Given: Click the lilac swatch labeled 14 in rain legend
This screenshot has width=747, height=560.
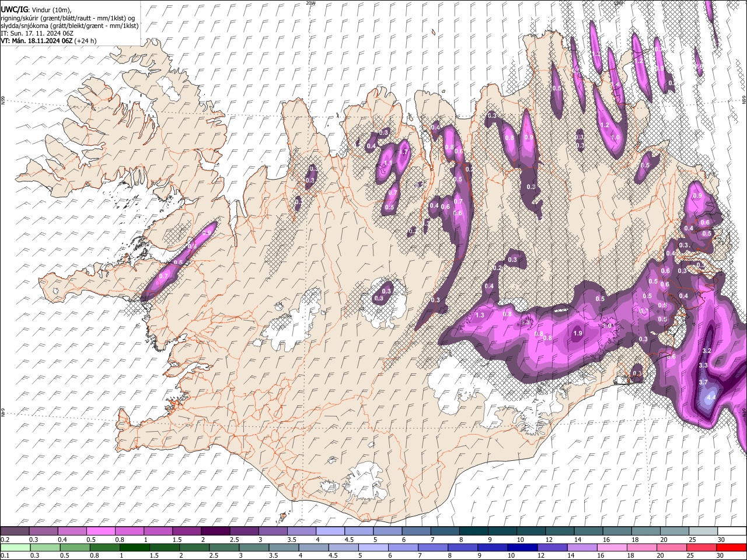Looking at the screenshot, I should pyautogui.click(x=581, y=547).
